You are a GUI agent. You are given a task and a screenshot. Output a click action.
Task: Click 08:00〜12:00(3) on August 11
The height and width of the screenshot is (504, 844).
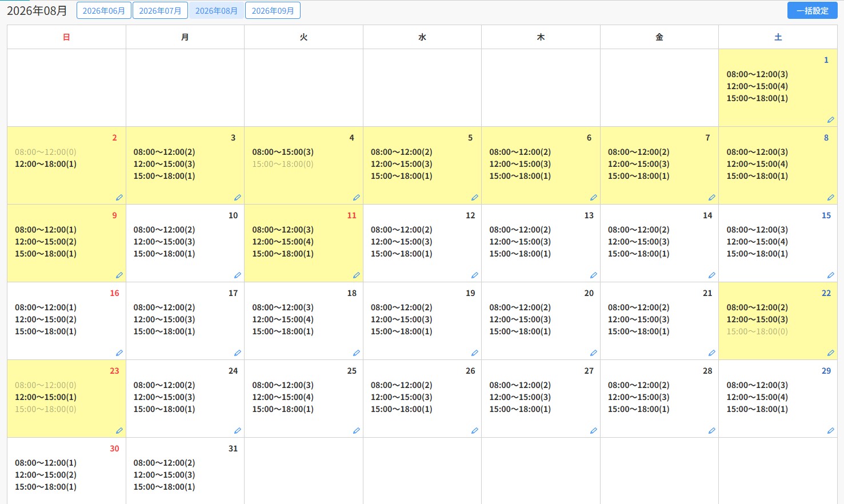283,230
